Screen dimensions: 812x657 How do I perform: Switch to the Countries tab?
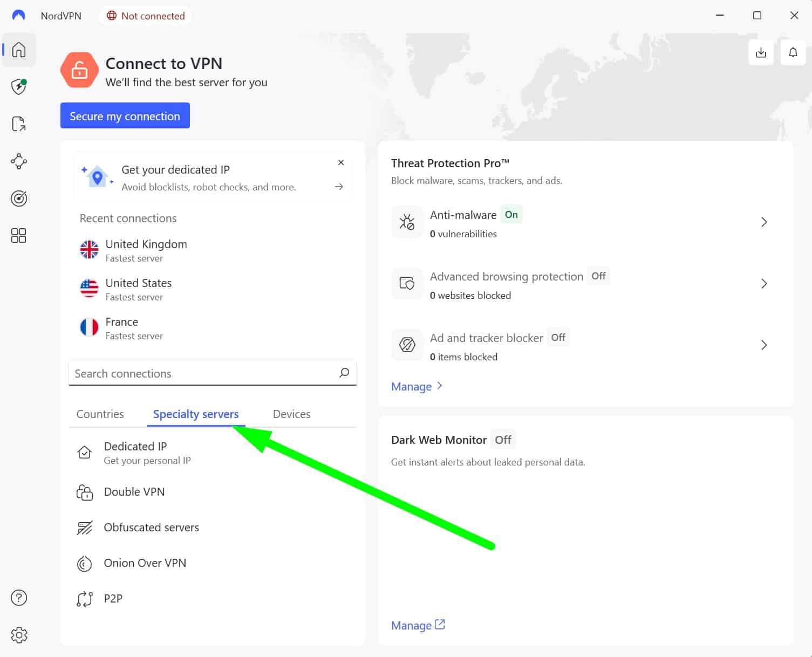[100, 414]
